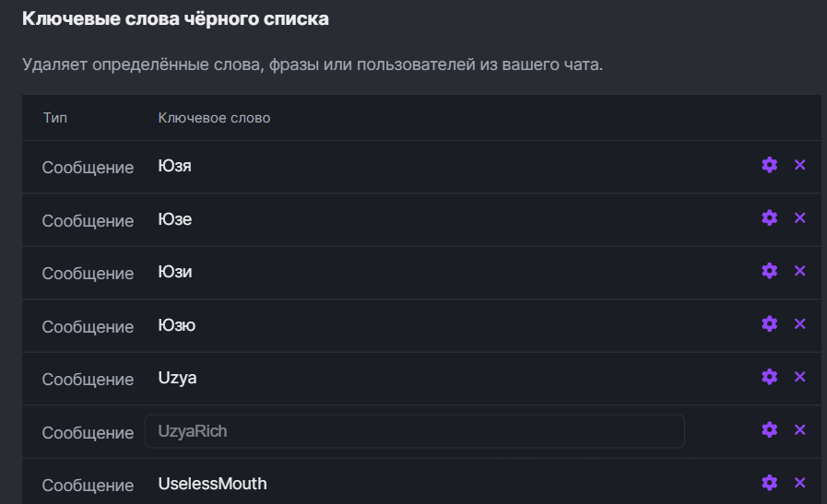Delete the Юзя keyword with X
Screen dimensions: 827x504
tap(800, 165)
